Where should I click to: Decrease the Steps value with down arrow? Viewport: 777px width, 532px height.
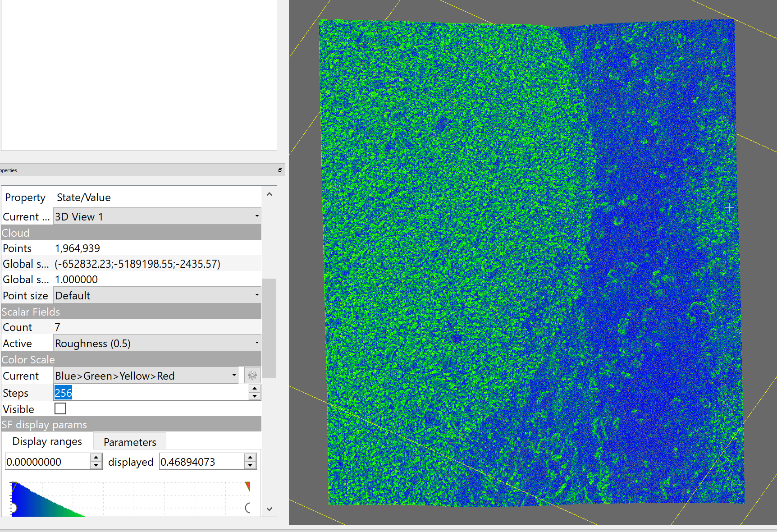coord(255,396)
